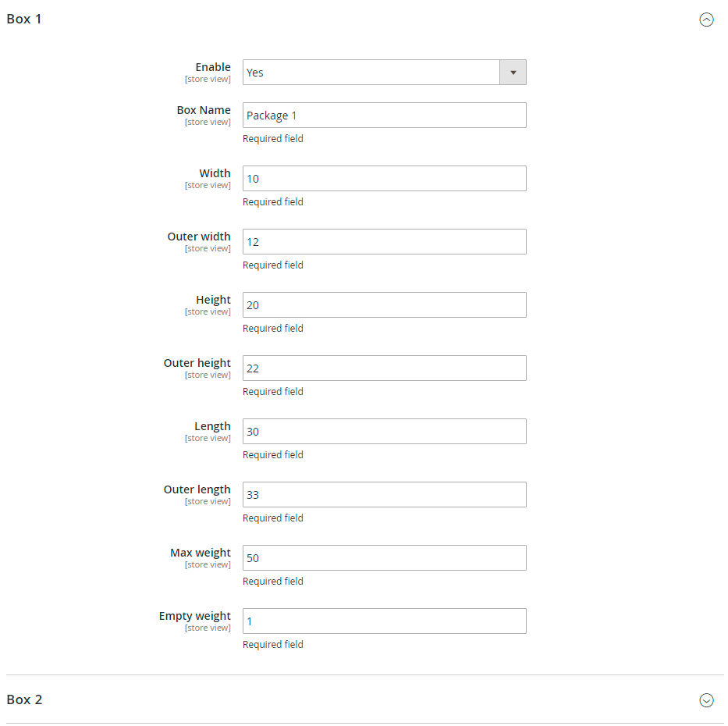Click the Outer length label
Image resolution: width=728 pixels, height=726 pixels.
point(197,489)
